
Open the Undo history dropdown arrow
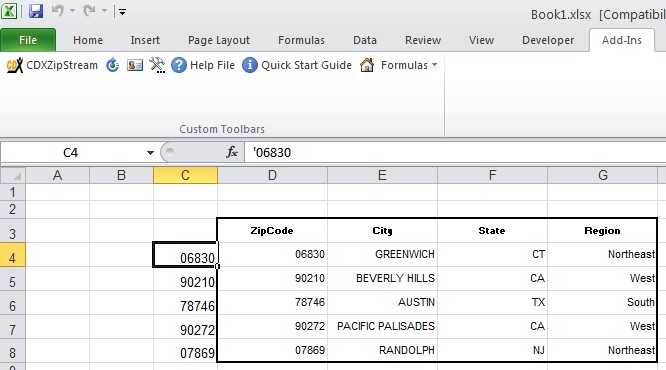(72, 11)
